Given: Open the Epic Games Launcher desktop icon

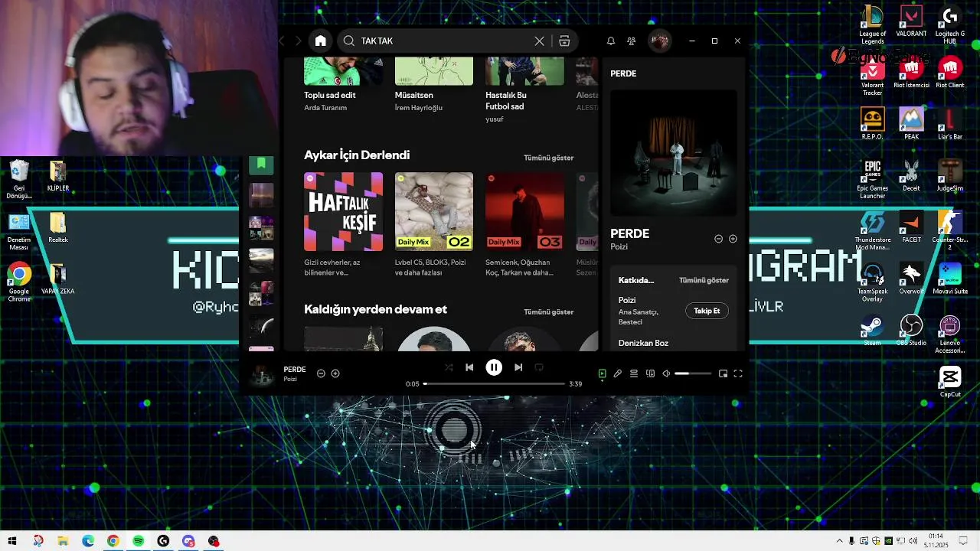Looking at the screenshot, I should tap(872, 180).
